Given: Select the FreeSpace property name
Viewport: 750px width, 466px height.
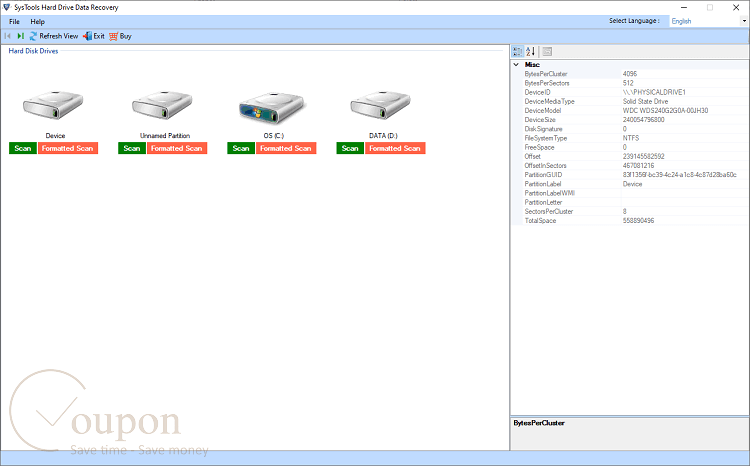Looking at the screenshot, I should [540, 147].
